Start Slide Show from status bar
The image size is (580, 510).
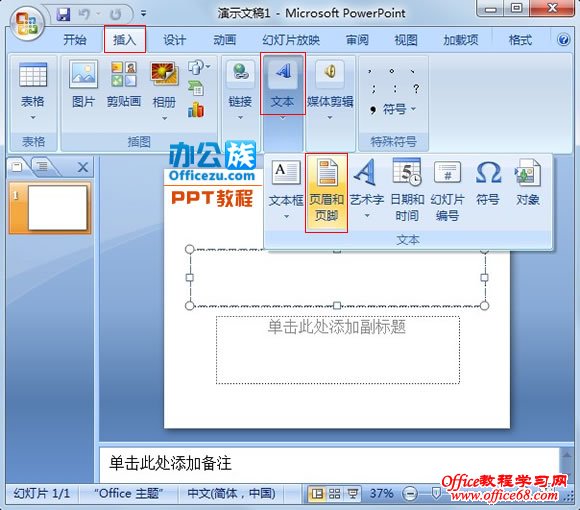pyautogui.click(x=353, y=494)
